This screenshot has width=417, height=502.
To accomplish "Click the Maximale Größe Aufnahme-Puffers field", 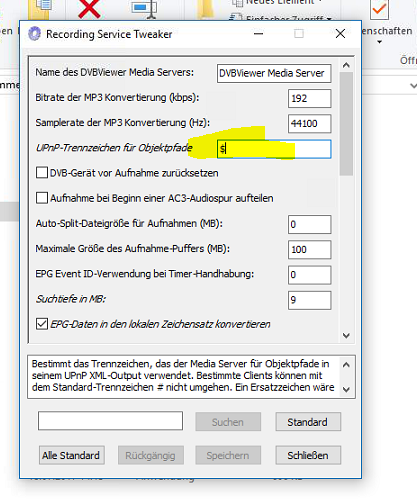I will pyautogui.click(x=310, y=250).
